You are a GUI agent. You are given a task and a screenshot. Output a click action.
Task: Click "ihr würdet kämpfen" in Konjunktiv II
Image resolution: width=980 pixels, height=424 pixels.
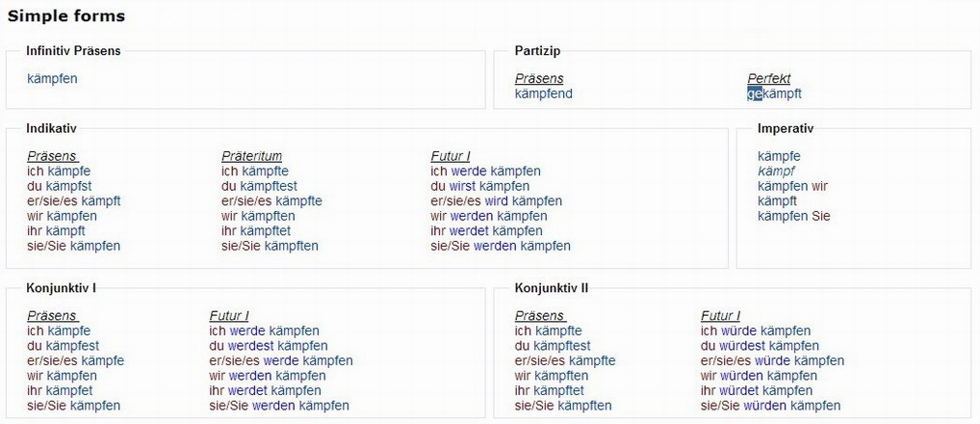[x=756, y=390]
